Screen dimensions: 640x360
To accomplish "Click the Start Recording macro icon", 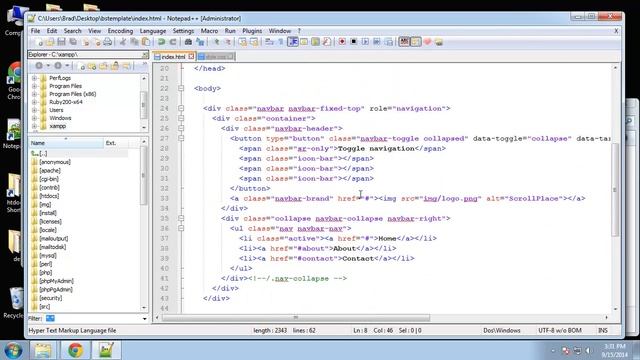I will click(x=342, y=42).
